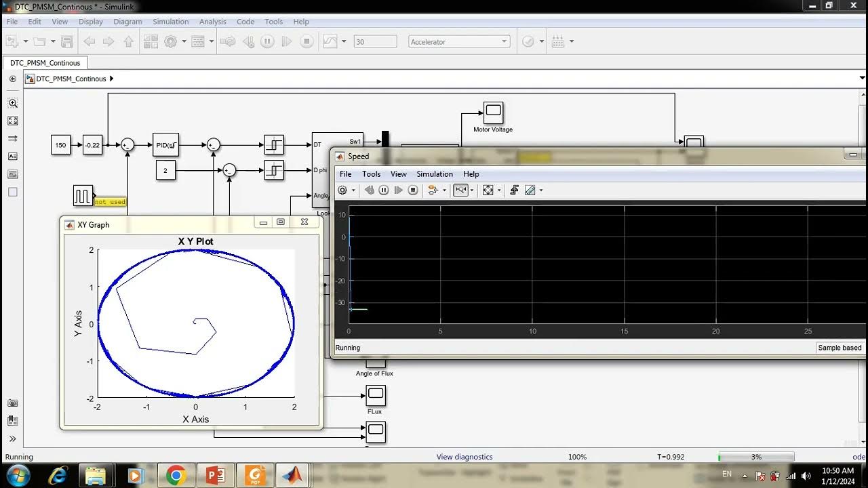This screenshot has height=488, width=868.
Task: Click the Hide/Show Model Browser circle icon
Action: (x=12, y=79)
